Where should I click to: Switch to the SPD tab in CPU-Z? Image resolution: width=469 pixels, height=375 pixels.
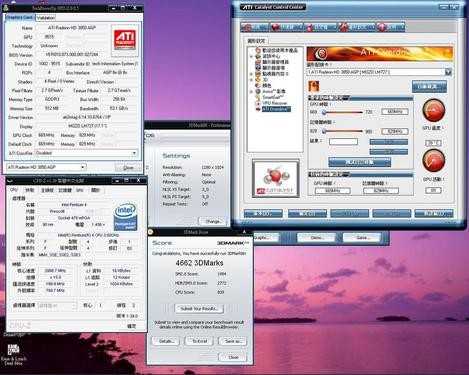pyautogui.click(x=80, y=190)
